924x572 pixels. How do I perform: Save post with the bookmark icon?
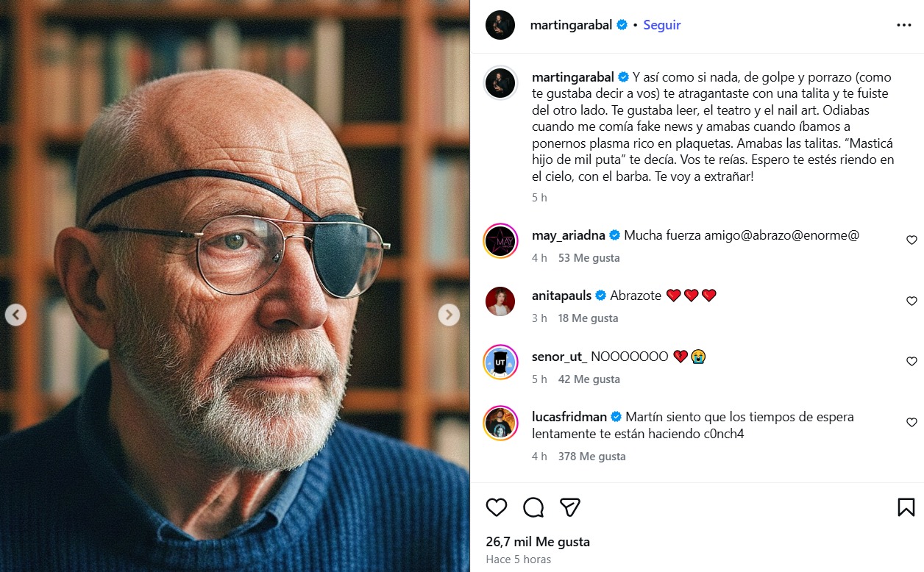coord(906,507)
